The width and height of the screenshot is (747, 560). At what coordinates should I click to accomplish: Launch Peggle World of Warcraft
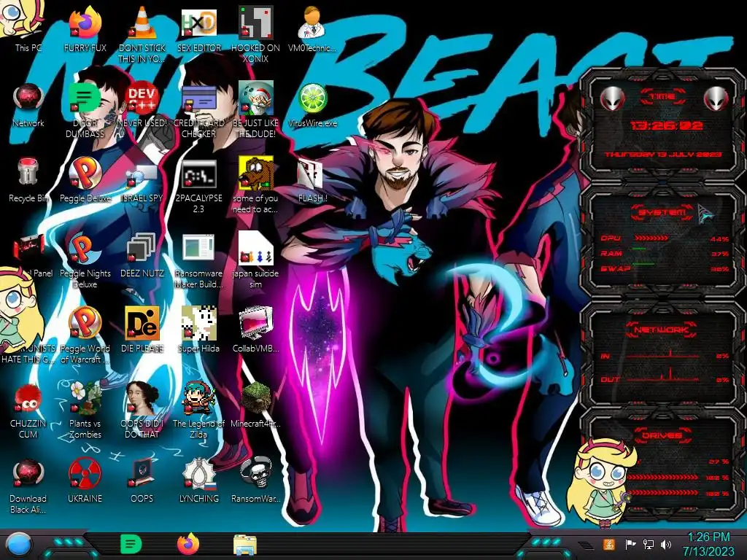pyautogui.click(x=85, y=335)
